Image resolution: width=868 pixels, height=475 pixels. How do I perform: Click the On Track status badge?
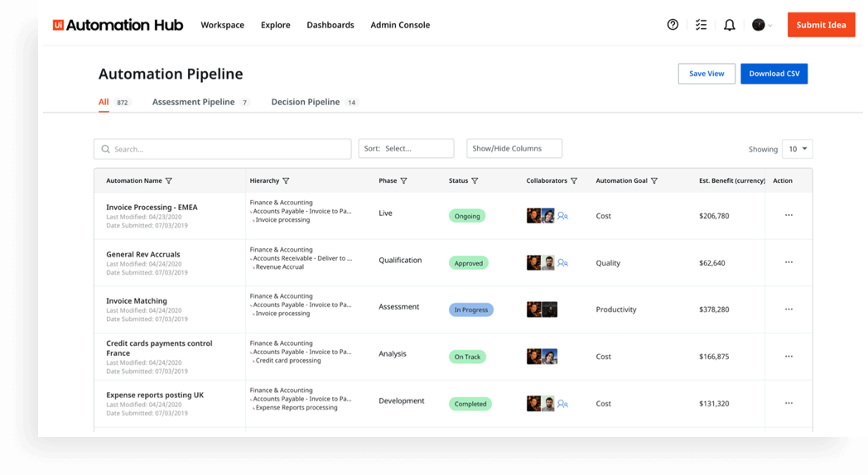click(467, 357)
